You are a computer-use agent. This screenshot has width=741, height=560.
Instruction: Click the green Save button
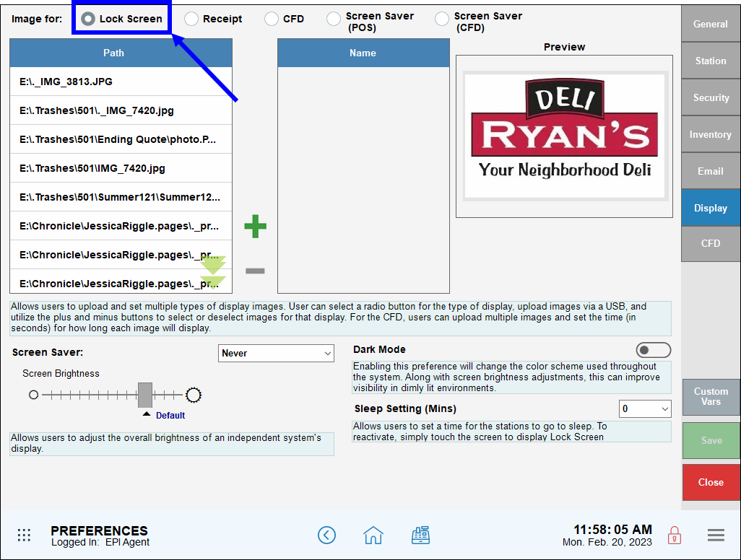[711, 440]
